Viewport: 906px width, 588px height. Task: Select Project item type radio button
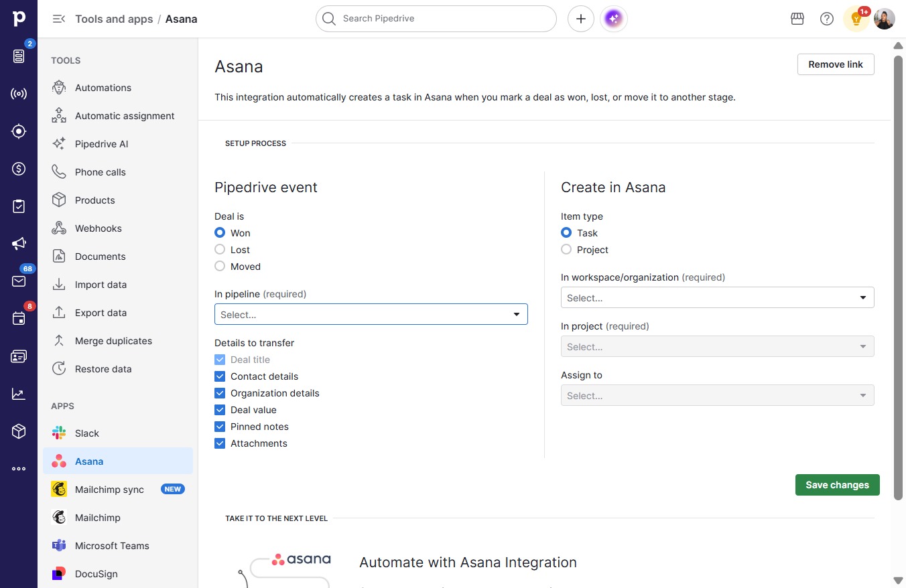[566, 250]
